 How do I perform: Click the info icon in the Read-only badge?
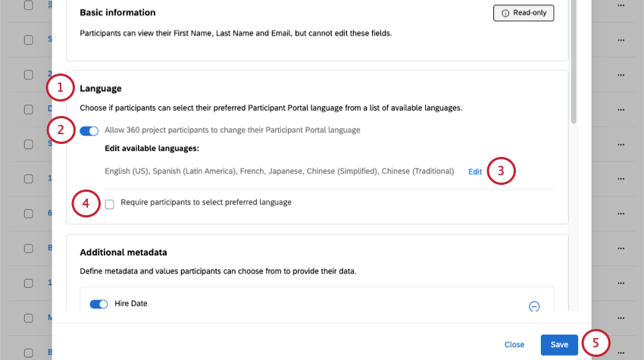coord(505,13)
